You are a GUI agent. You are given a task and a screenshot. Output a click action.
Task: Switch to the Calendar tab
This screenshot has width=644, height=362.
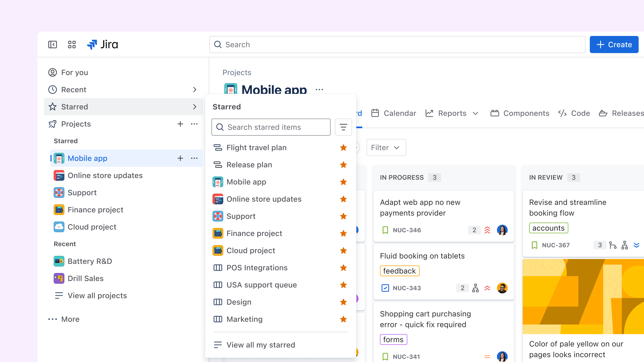[x=394, y=113]
